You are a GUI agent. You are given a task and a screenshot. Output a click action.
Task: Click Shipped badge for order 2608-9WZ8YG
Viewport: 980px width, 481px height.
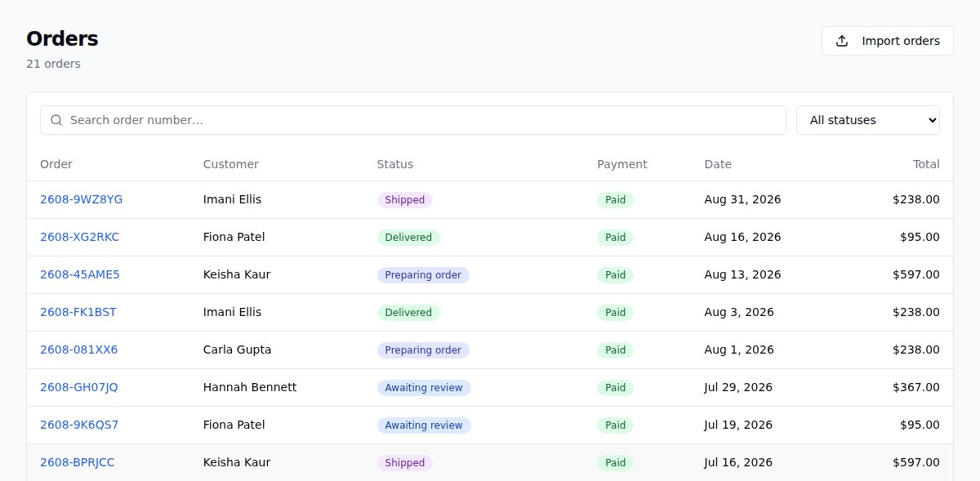coord(405,200)
